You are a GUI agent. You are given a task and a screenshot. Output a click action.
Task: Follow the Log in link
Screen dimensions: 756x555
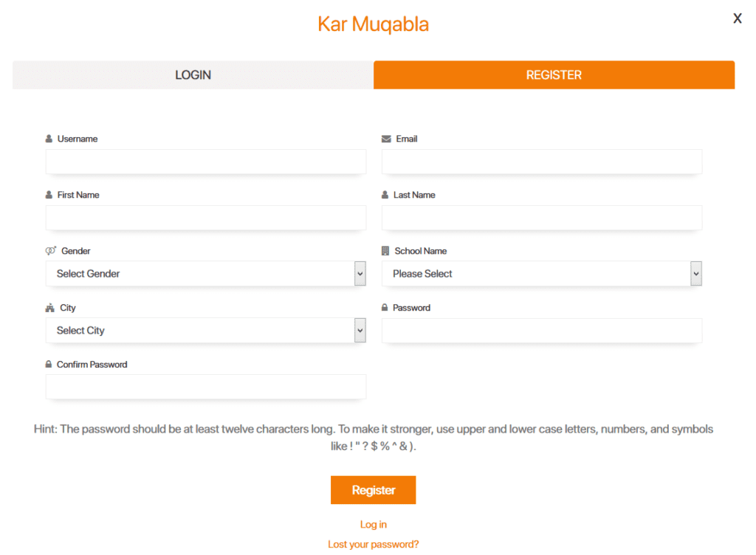pyautogui.click(x=373, y=524)
